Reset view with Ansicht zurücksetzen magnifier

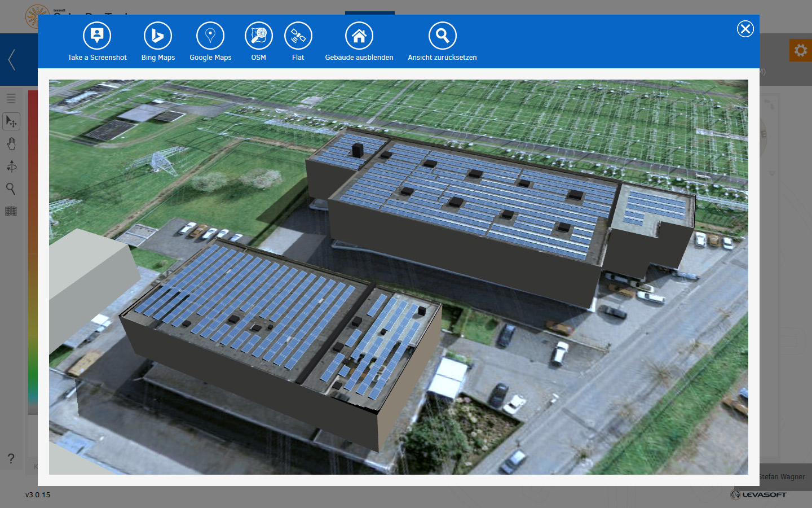pyautogui.click(x=443, y=36)
